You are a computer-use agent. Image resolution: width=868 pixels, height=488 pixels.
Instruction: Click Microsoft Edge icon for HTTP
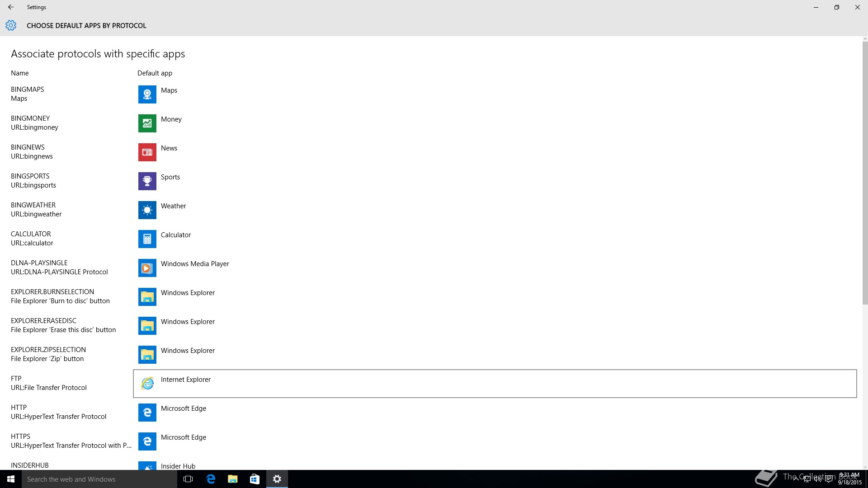pyautogui.click(x=147, y=413)
